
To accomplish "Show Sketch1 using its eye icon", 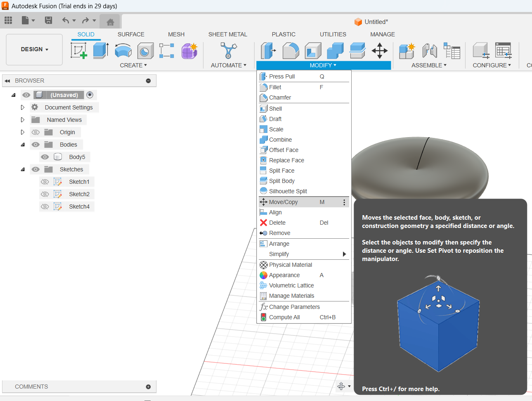I will pyautogui.click(x=45, y=182).
